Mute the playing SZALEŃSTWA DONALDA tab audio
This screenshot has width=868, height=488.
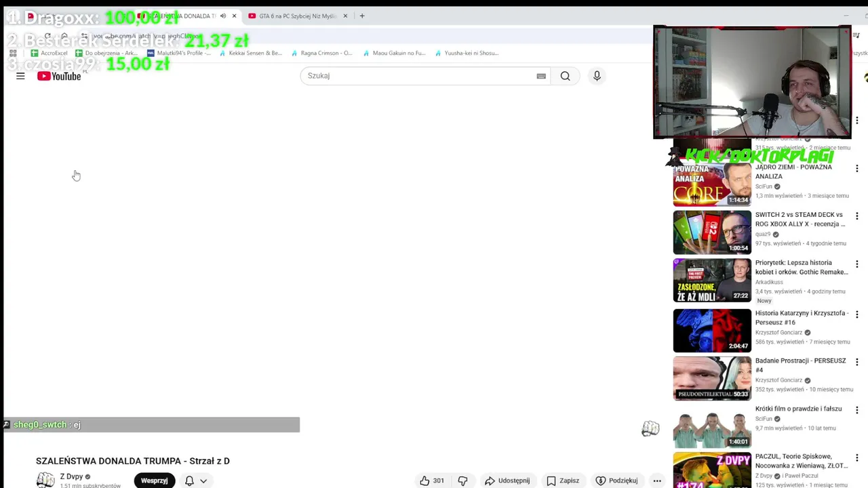point(223,16)
